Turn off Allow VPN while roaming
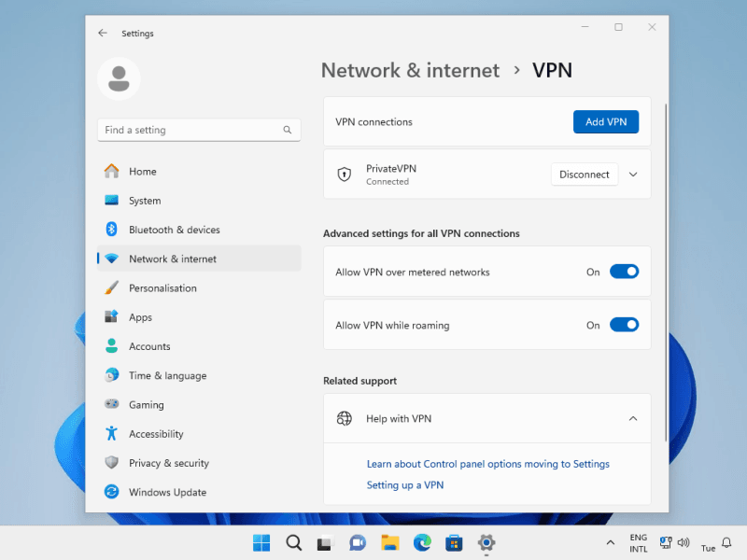 (x=624, y=325)
